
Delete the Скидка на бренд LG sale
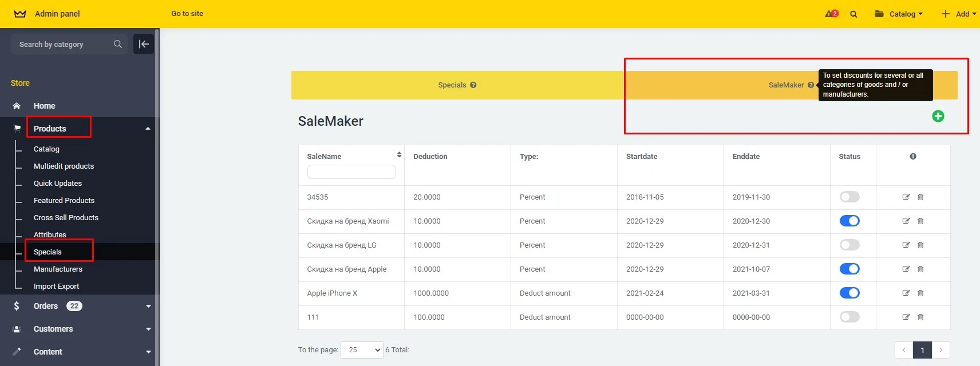click(920, 245)
